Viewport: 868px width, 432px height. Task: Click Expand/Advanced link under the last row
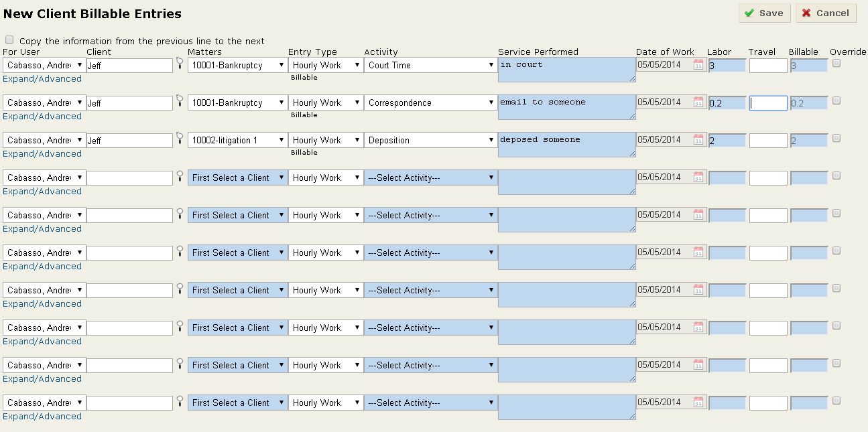tap(42, 416)
